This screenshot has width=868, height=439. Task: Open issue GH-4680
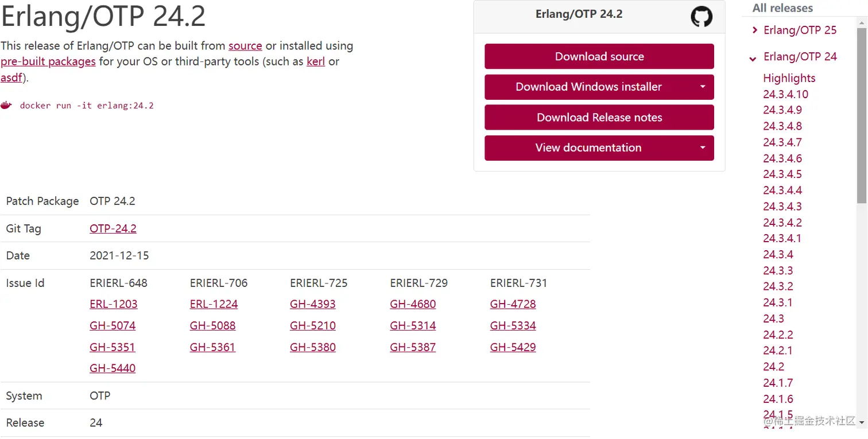(x=413, y=304)
